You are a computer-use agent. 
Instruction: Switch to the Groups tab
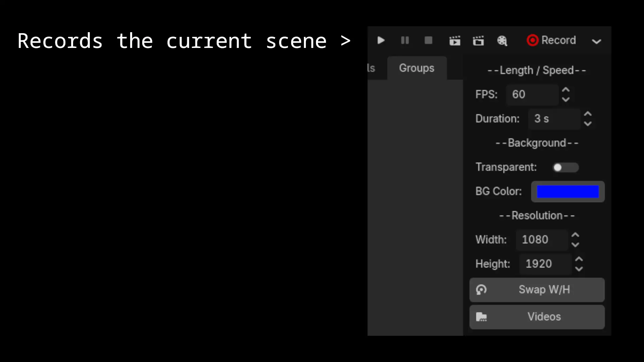click(417, 68)
